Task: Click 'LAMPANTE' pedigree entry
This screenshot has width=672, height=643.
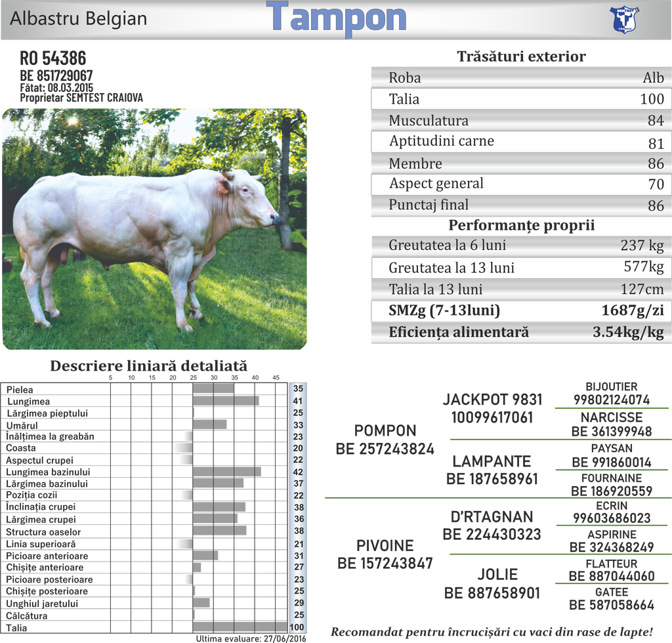Action: [x=492, y=461]
